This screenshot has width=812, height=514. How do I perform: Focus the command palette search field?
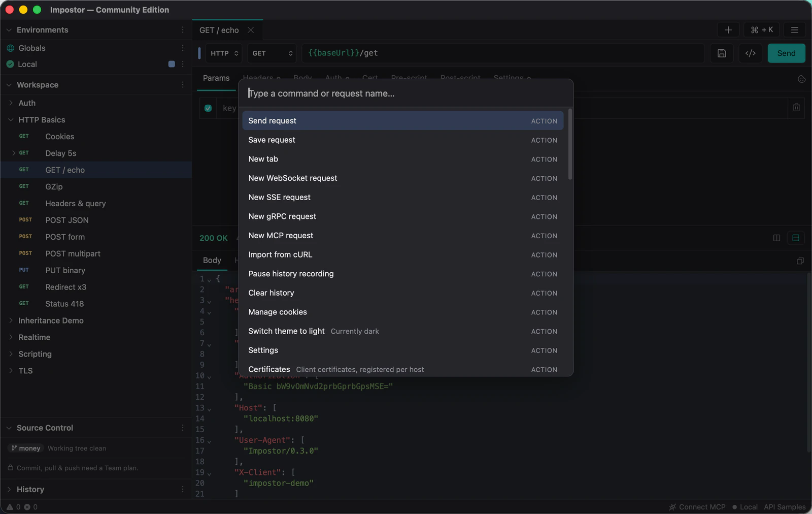pyautogui.click(x=406, y=93)
